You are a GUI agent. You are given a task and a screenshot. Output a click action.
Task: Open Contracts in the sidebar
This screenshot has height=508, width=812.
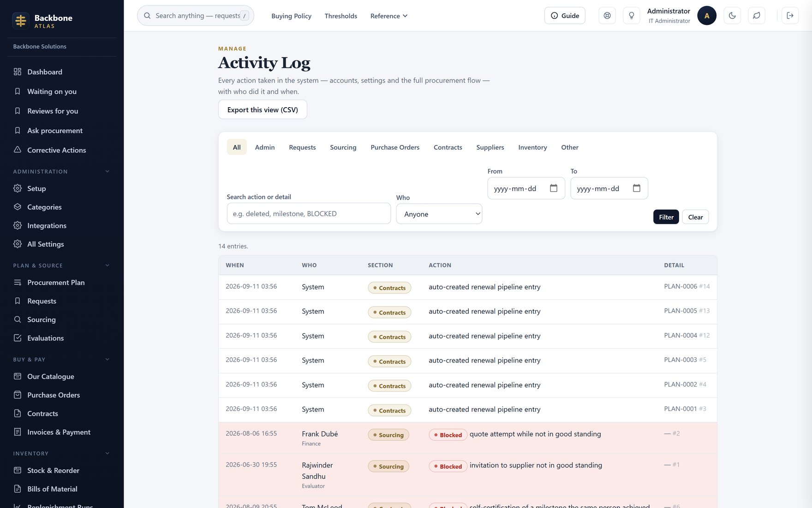62,413
